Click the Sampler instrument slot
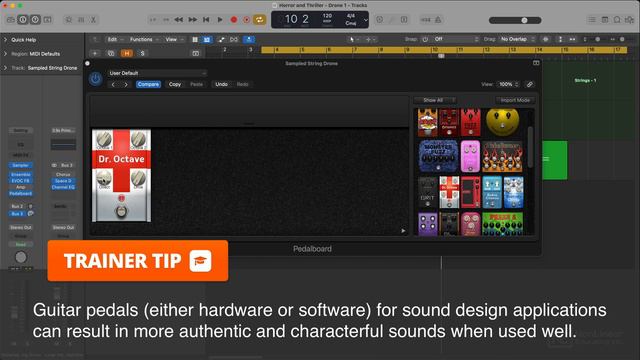Screen dimensions: 640x360 coord(20,165)
